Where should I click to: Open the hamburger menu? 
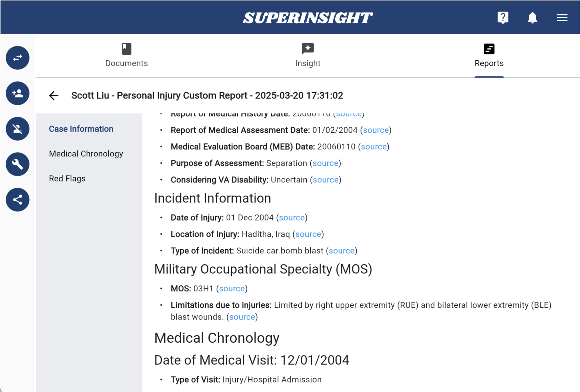(x=562, y=18)
